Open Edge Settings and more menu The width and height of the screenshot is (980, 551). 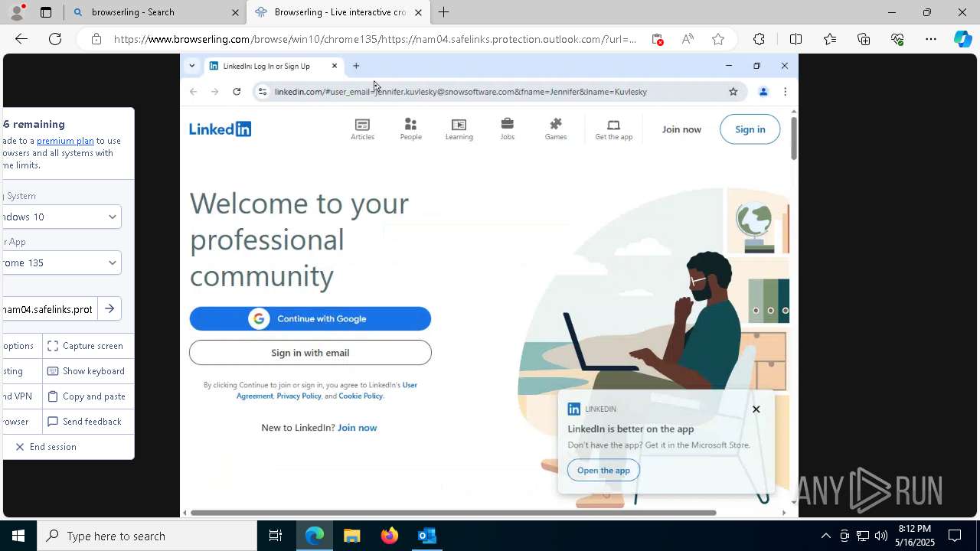point(931,39)
